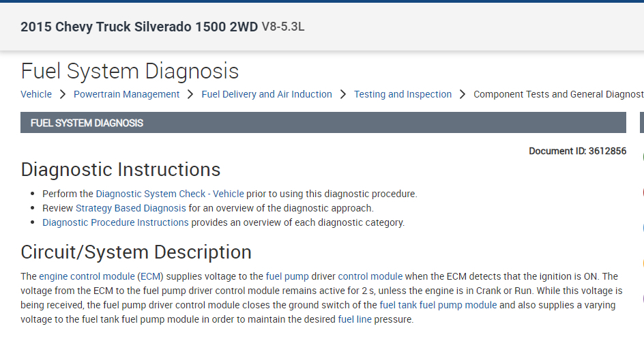
Task: Click the engine control module link
Action: pos(87,276)
